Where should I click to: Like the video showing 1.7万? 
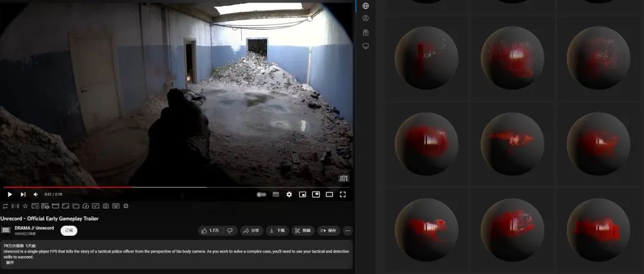[x=210, y=230]
